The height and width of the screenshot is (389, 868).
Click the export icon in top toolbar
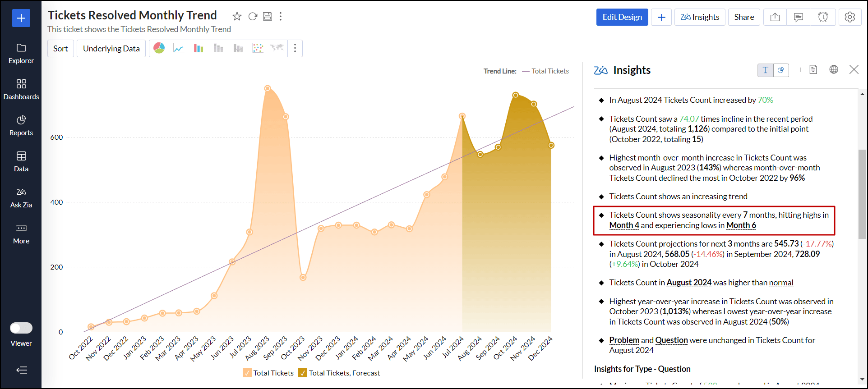point(775,17)
